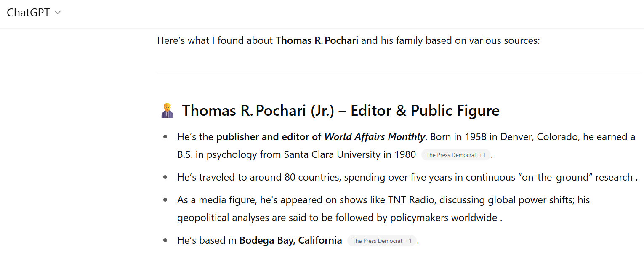Open The Press Democrat citation after 1980
This screenshot has width=644, height=258.
click(451, 155)
